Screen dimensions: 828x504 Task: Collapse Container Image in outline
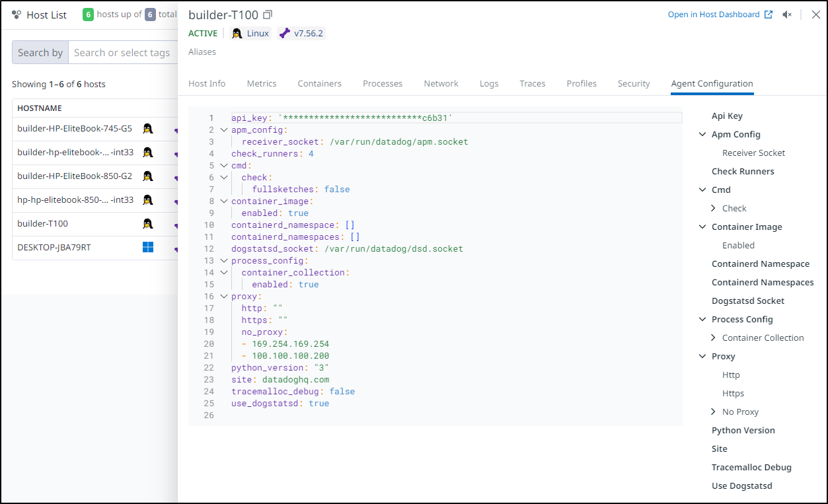coord(702,227)
